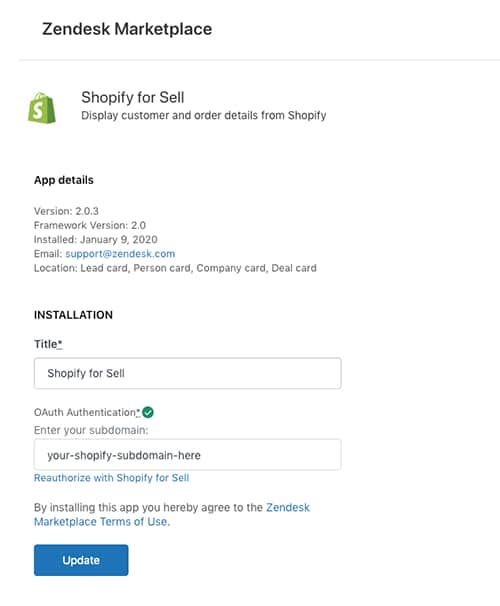
Task: Click the Title input field
Action: click(187, 373)
